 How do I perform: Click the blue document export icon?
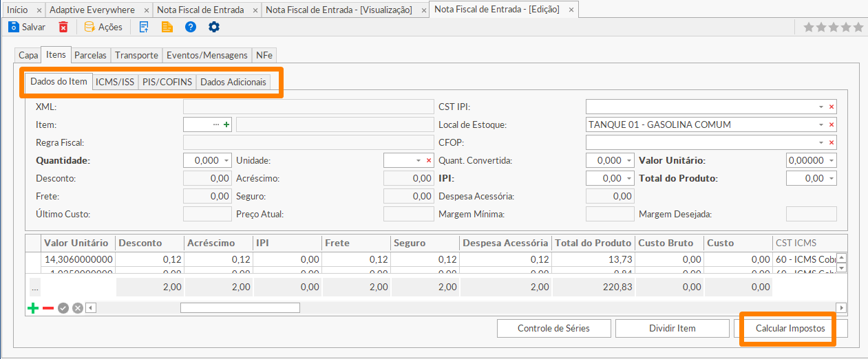click(x=144, y=27)
